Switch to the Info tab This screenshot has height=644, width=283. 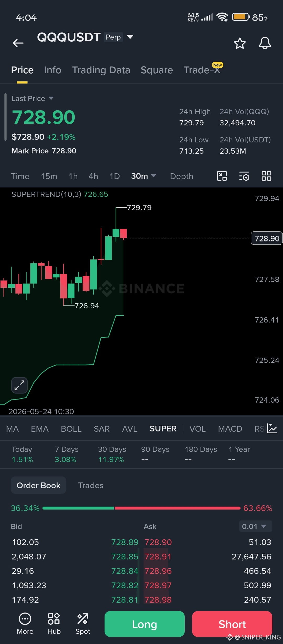click(x=53, y=70)
